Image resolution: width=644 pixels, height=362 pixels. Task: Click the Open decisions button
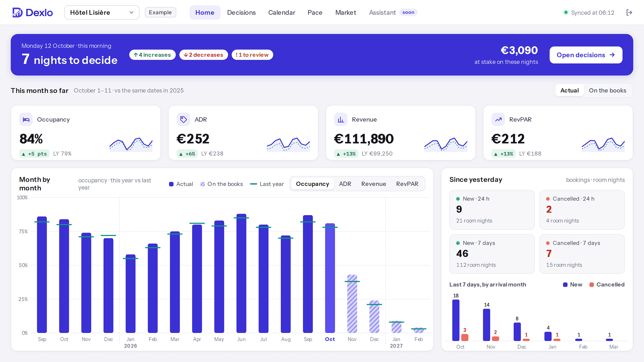point(586,55)
